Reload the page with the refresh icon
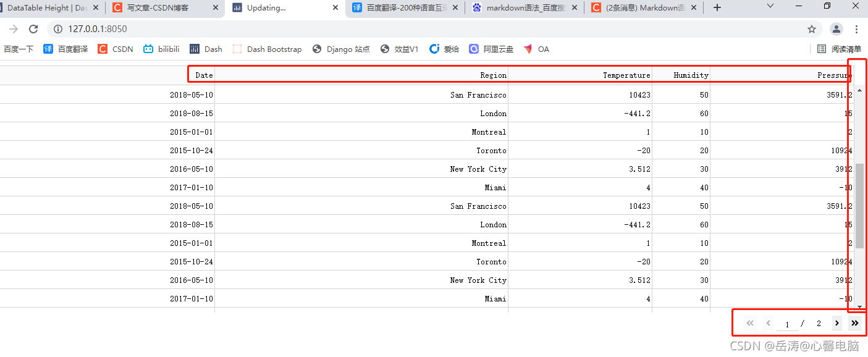The height and width of the screenshot is (357, 868). click(33, 29)
